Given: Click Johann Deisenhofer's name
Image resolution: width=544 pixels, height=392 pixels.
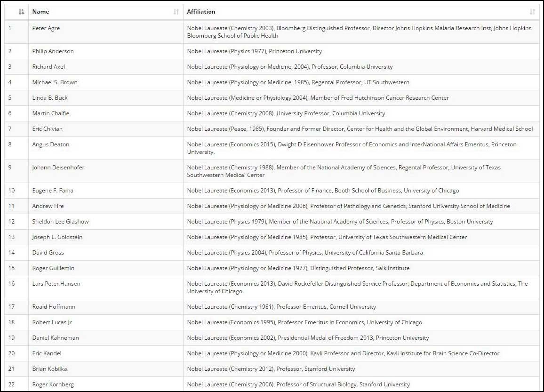Looking at the screenshot, I should [x=58, y=168].
